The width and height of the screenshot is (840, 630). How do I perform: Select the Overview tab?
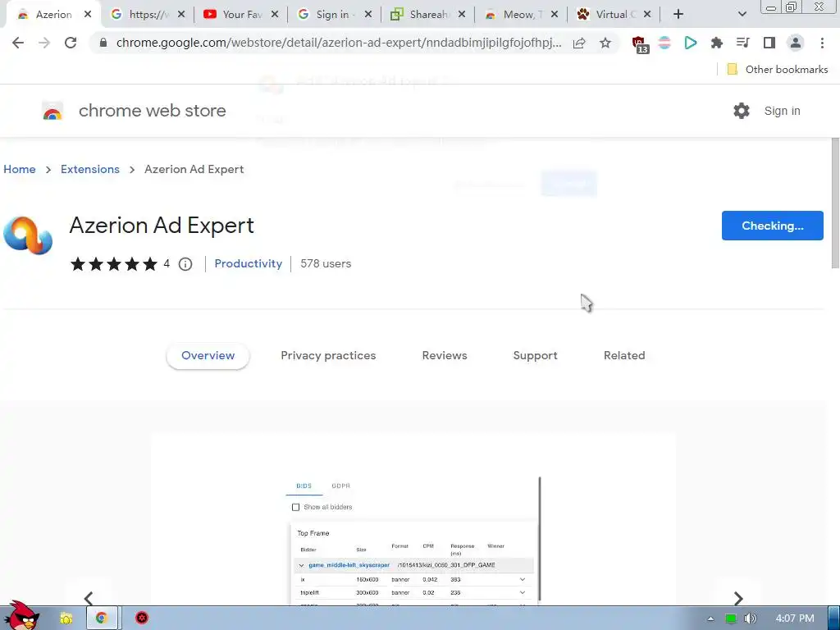click(x=208, y=356)
